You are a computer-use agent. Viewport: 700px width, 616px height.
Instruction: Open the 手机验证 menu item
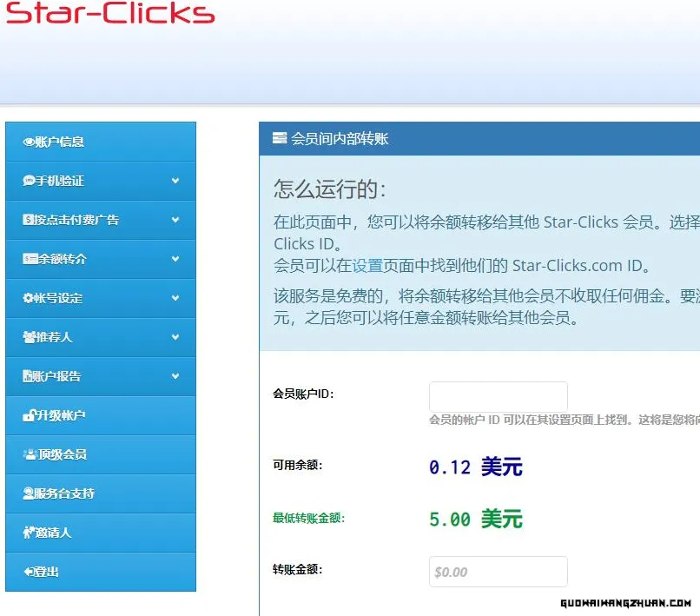[x=101, y=181]
